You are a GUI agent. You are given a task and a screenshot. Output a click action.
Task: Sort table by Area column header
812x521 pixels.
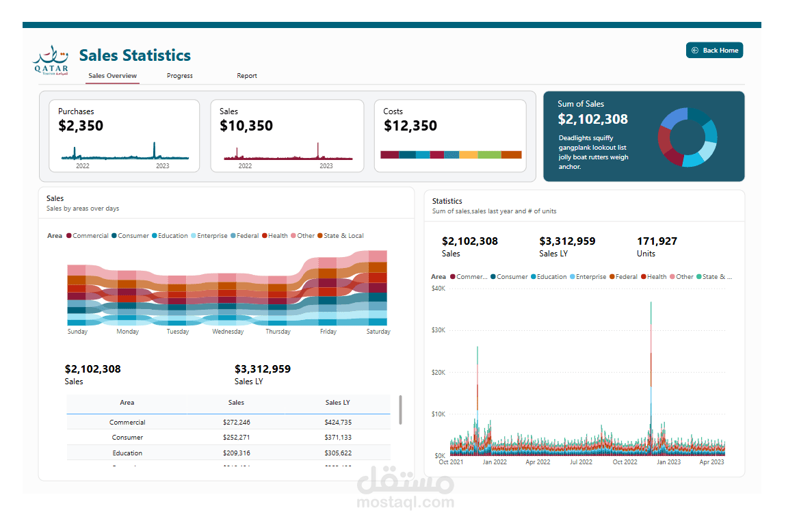point(127,403)
